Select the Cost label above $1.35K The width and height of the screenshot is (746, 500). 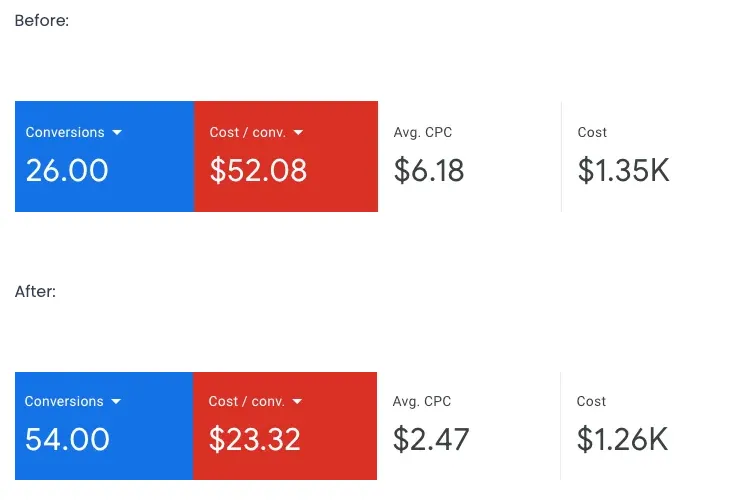coord(592,132)
